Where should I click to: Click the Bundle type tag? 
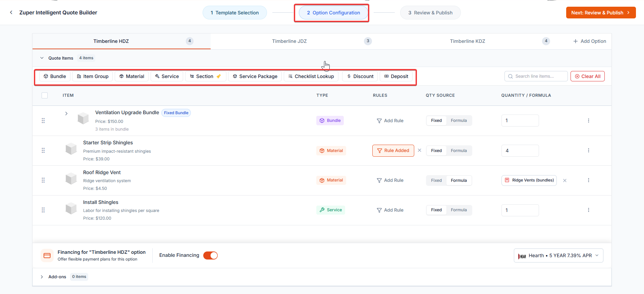[330, 121]
